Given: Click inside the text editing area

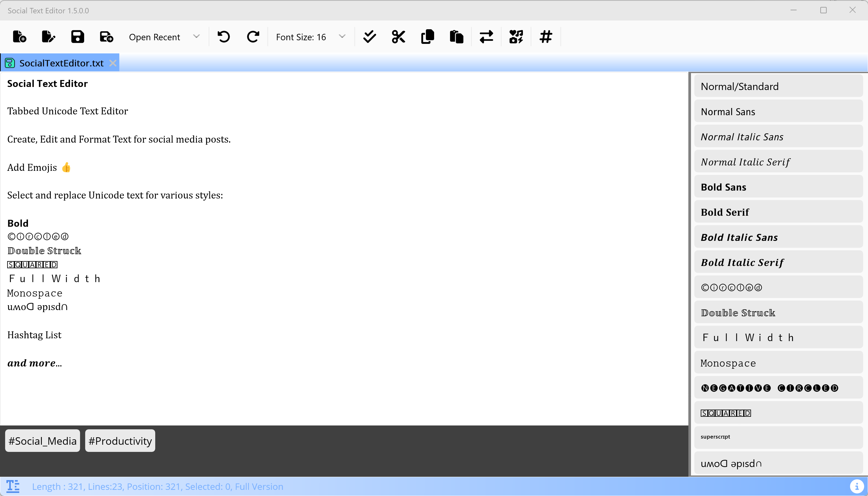Looking at the screenshot, I should (x=341, y=239).
